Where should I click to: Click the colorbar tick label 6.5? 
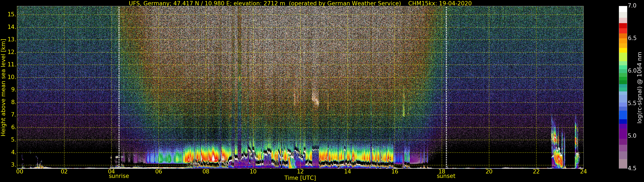coord(632,38)
